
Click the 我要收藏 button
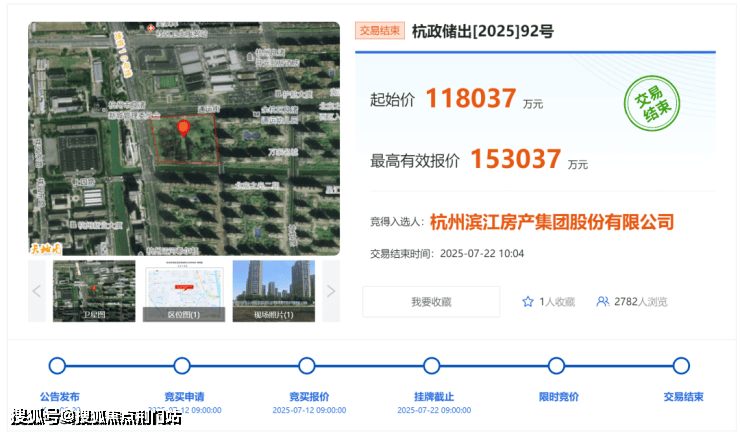click(x=431, y=301)
